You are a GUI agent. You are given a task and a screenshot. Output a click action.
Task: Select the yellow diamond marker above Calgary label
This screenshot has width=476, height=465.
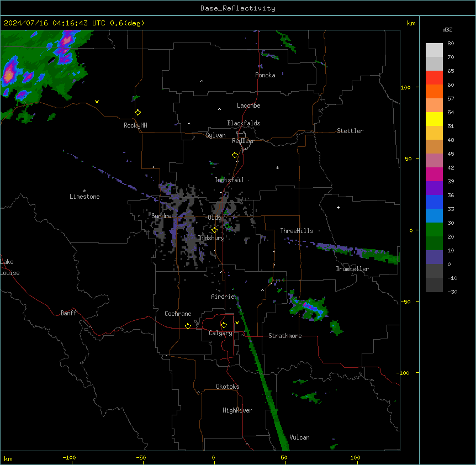(224, 325)
